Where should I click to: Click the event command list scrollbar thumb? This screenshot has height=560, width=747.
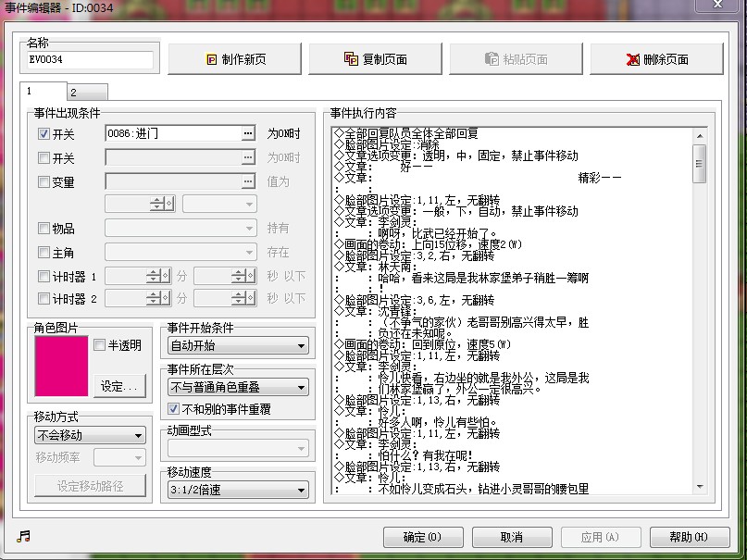pos(699,163)
